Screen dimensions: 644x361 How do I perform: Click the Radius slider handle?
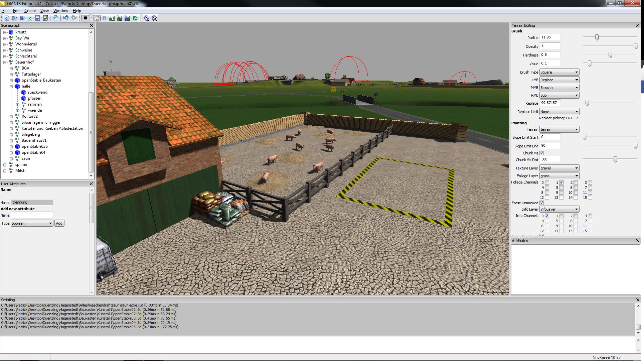(597, 37)
